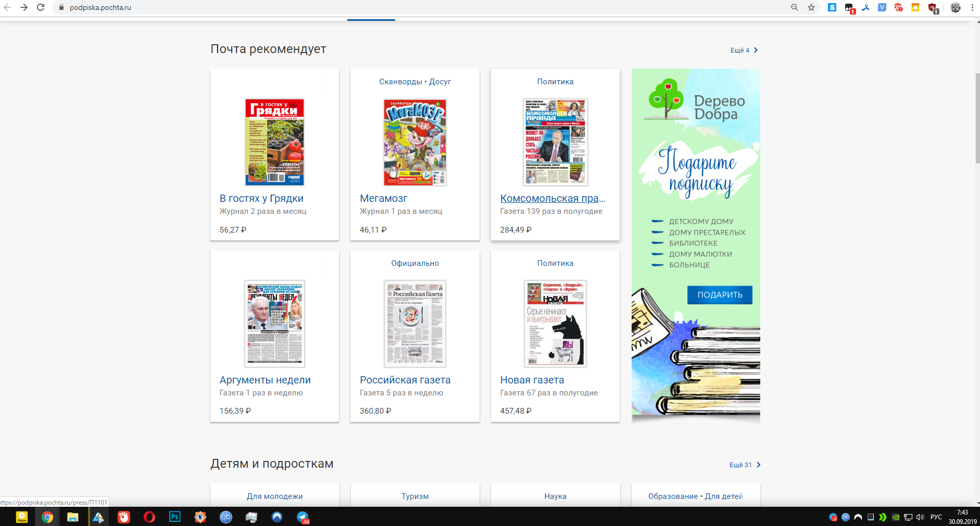Open 'Российская газета' title link
This screenshot has width=980, height=526.
pos(405,380)
